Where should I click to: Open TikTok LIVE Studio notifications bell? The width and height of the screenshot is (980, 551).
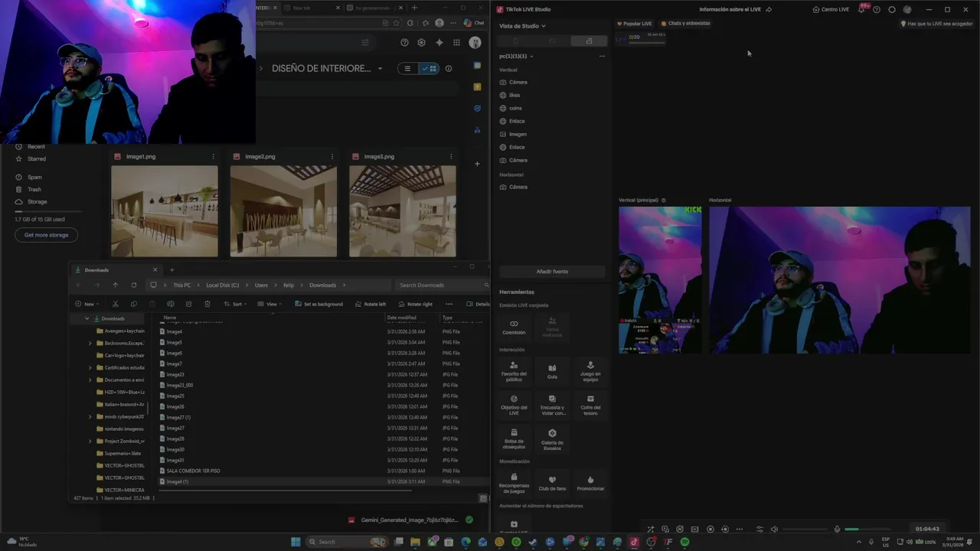[862, 9]
